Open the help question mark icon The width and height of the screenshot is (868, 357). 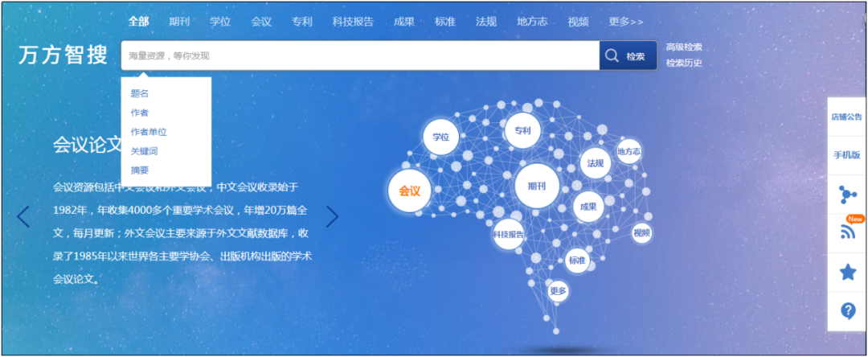[x=847, y=310]
